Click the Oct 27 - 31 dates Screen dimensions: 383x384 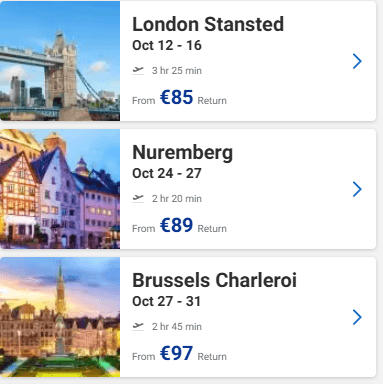(x=166, y=301)
